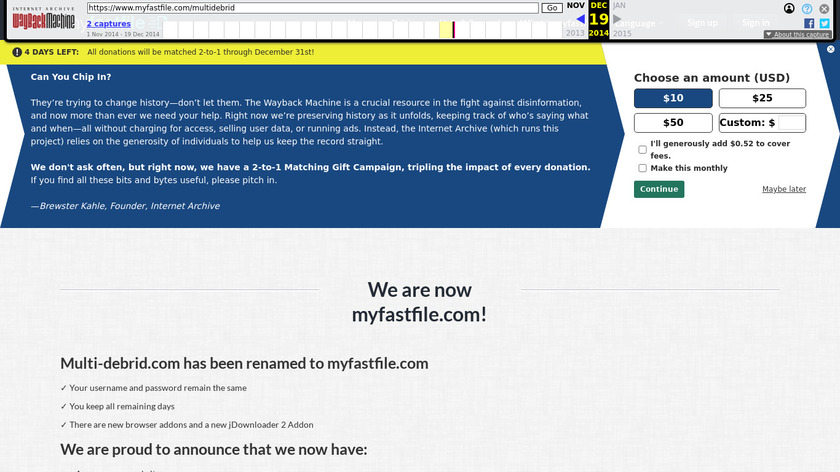Focus the Wayback URL input field
840x472 pixels.
click(312, 8)
